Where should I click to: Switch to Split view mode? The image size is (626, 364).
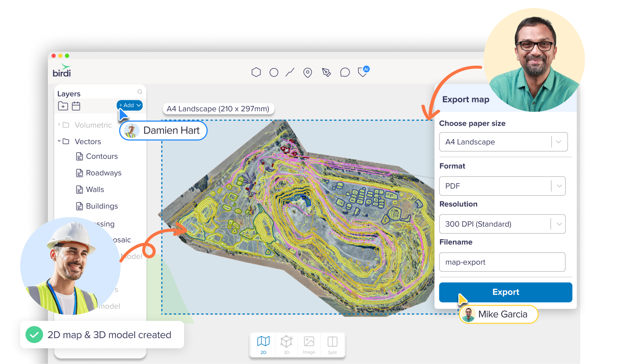pos(333,344)
